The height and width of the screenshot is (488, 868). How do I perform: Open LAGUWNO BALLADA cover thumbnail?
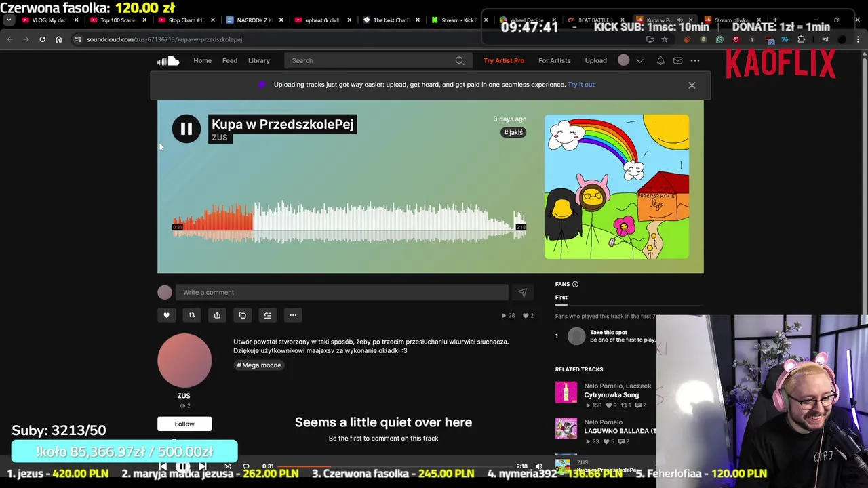[x=566, y=428]
